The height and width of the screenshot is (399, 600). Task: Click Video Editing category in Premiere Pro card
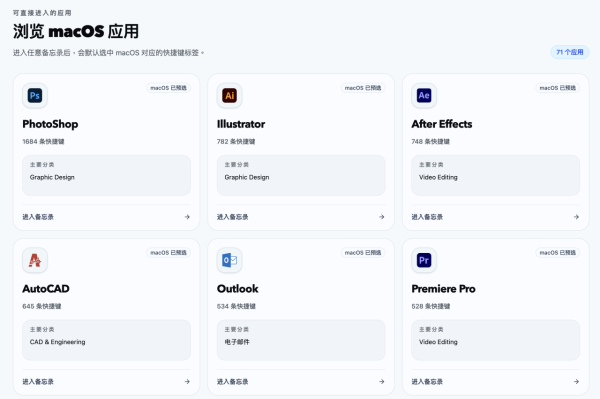[x=438, y=342]
